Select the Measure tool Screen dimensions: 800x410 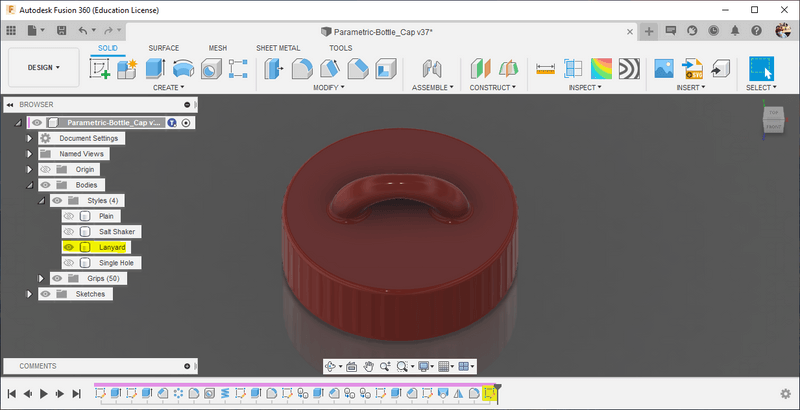tap(545, 68)
